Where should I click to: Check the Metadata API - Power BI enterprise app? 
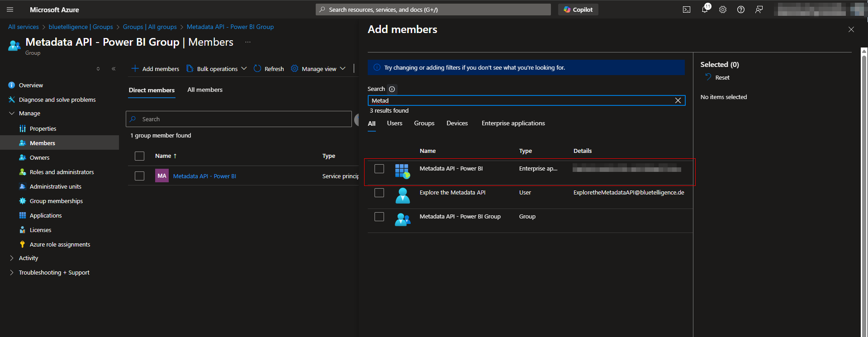[x=379, y=169]
